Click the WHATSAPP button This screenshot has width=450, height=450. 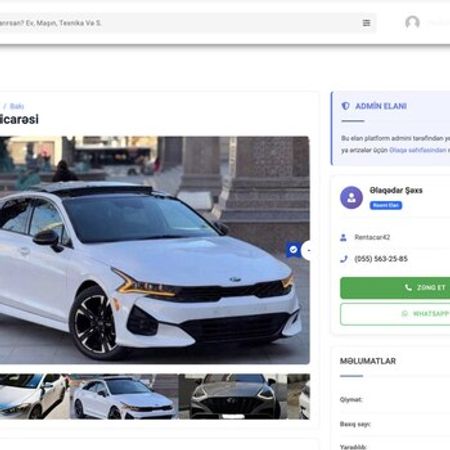395,314
